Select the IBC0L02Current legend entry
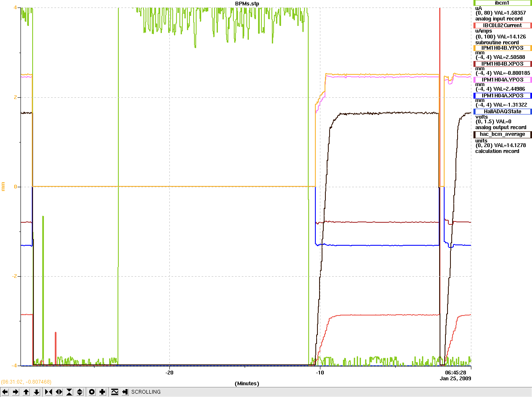The width and height of the screenshot is (532, 397). click(502, 25)
